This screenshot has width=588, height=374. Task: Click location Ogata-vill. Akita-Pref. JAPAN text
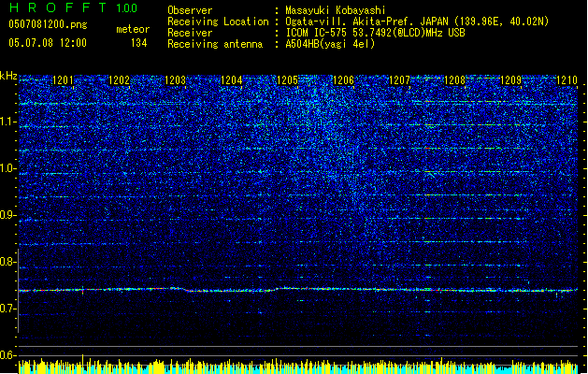(417, 22)
